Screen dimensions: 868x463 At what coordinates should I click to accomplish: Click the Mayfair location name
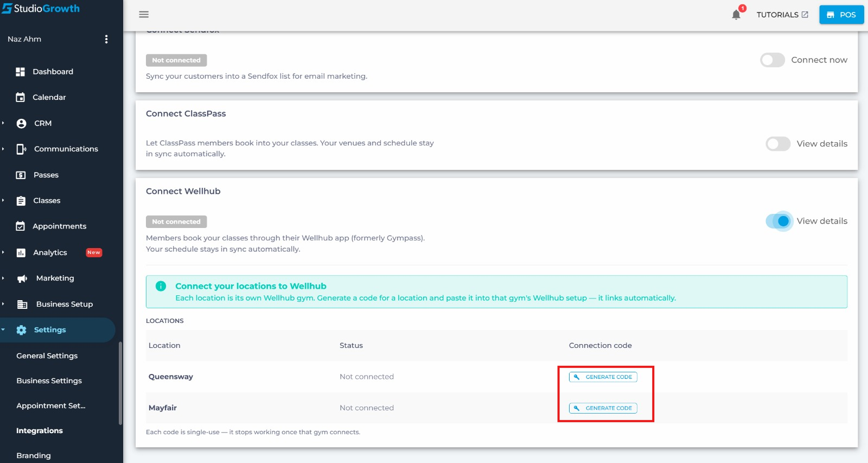coord(163,408)
